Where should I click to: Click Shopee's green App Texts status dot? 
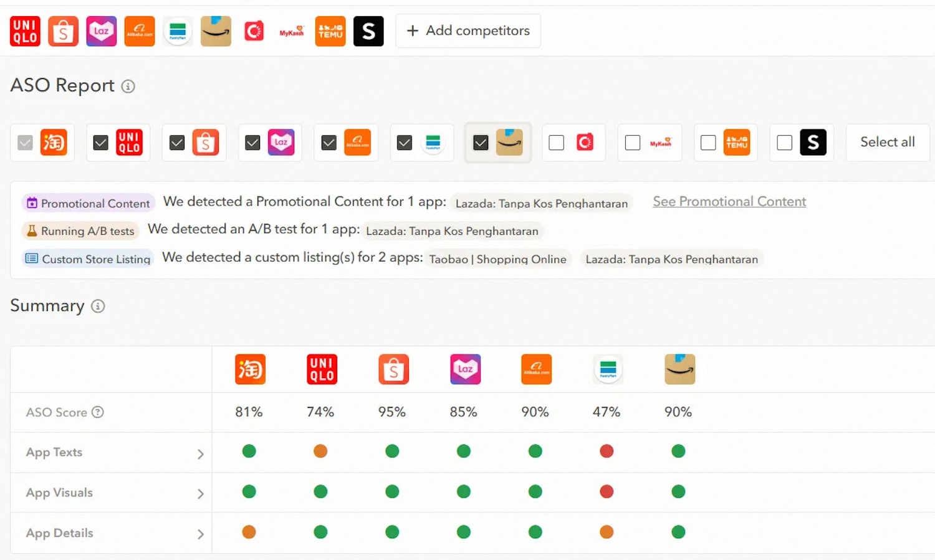(x=392, y=452)
